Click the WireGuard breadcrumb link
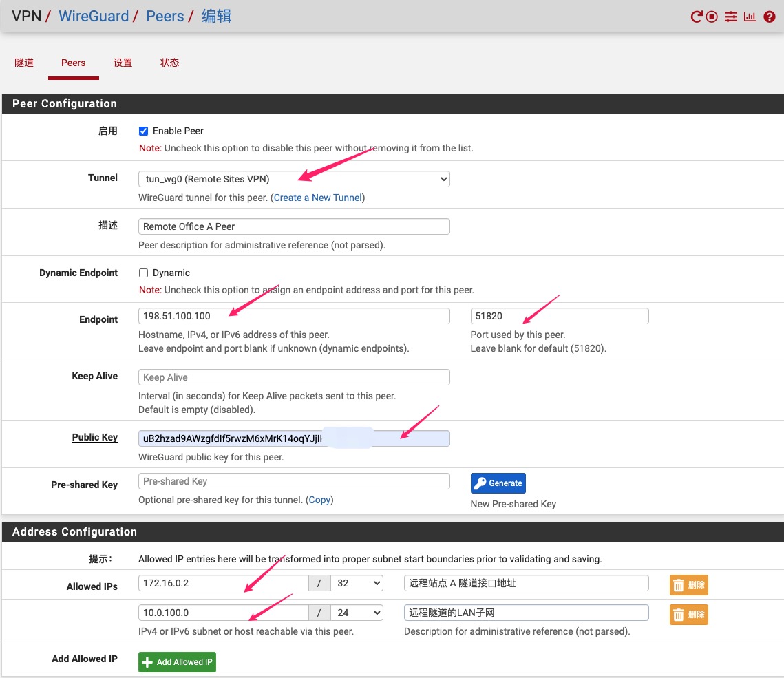 tap(94, 16)
